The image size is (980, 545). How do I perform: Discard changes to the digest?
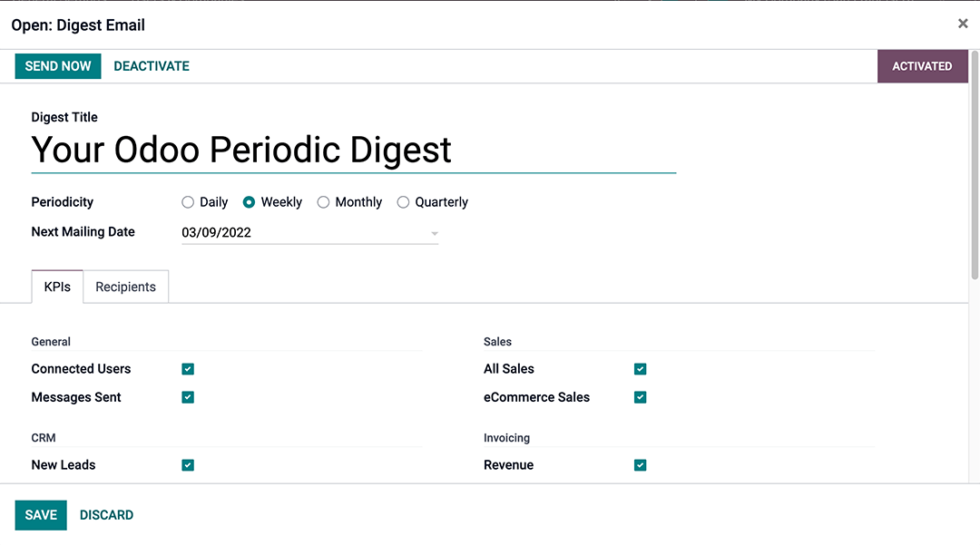pyautogui.click(x=106, y=514)
